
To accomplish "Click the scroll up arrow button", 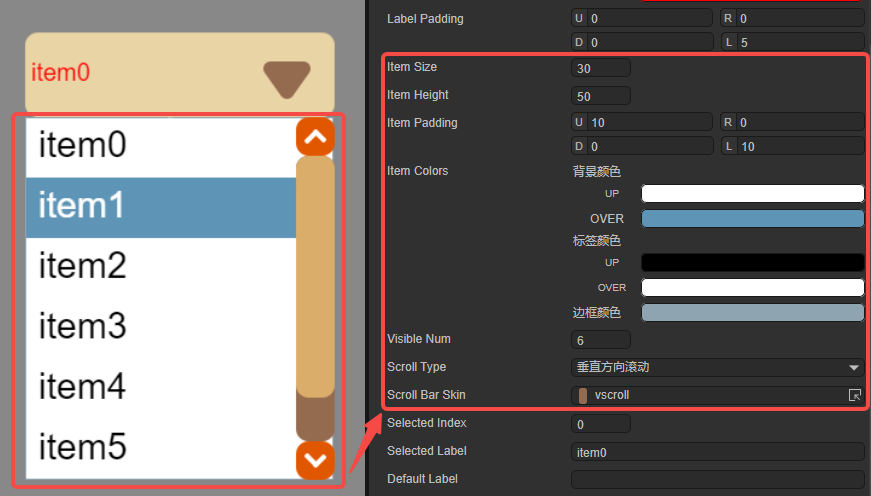I will pos(315,137).
